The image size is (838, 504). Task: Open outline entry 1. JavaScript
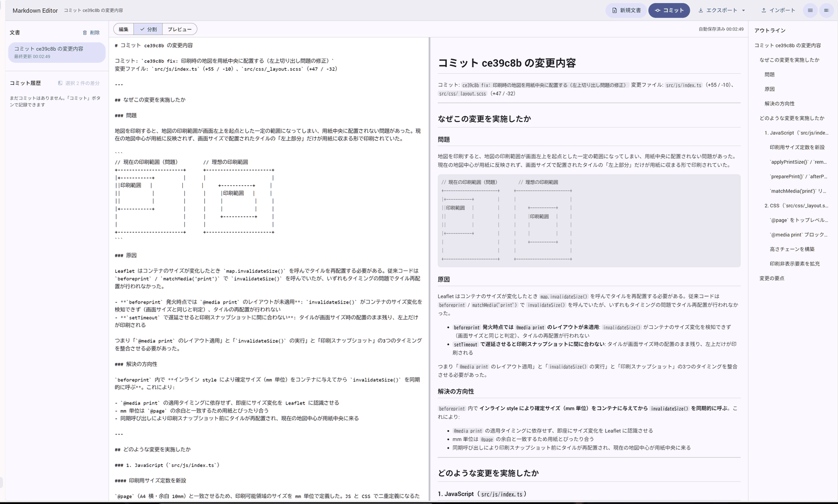coord(796,133)
